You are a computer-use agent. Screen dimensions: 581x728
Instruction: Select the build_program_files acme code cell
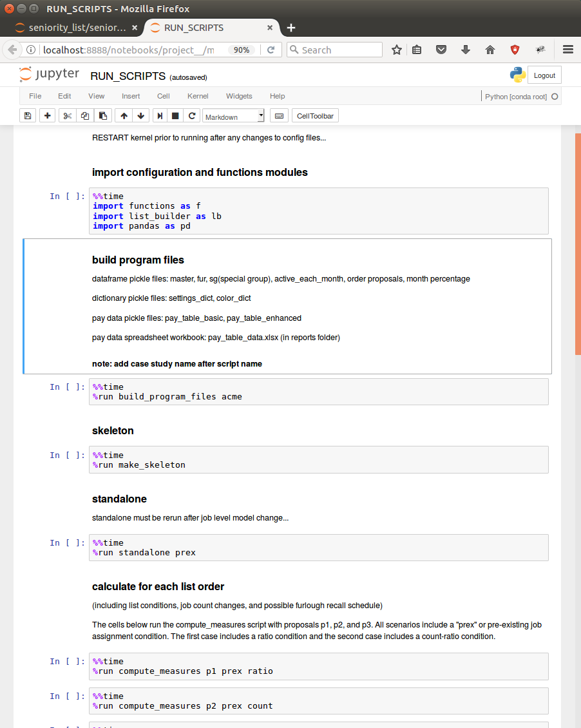point(319,392)
